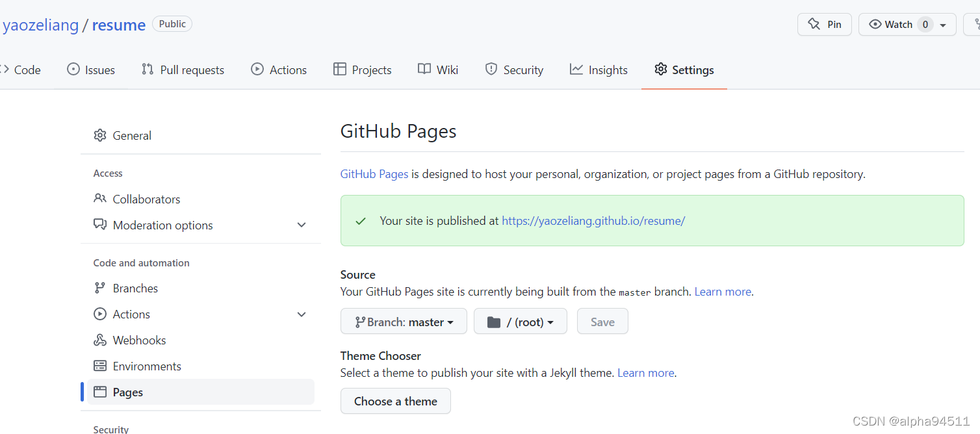The image size is (980, 434).
Task: Expand the sidebar Actions chevron
Action: (x=302, y=314)
